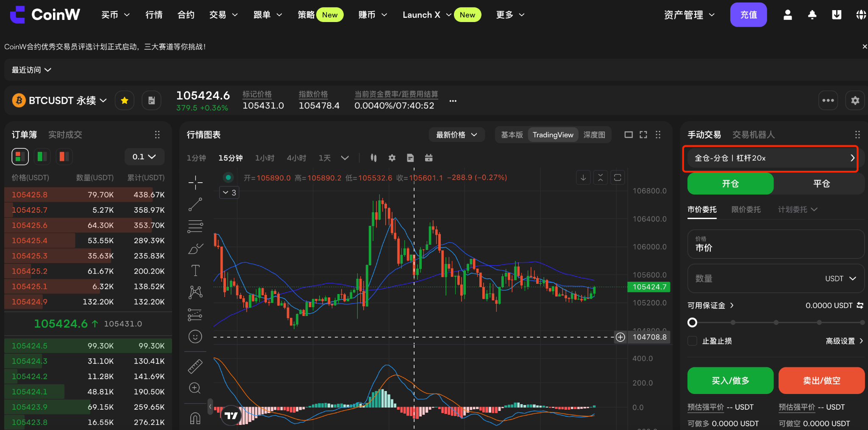Image resolution: width=868 pixels, height=430 pixels.
Task: Toggle the green indicator dot on chart
Action: point(228,178)
